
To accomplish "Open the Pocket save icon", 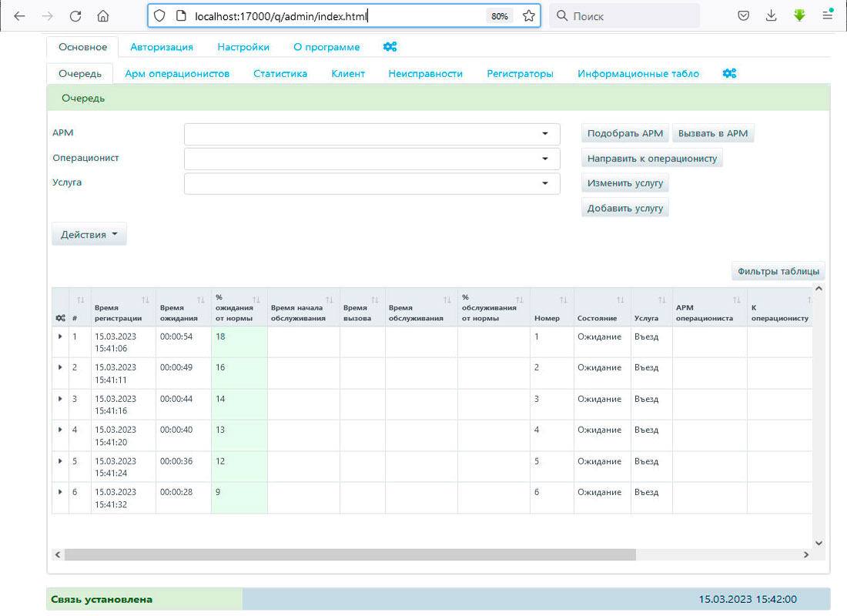I will (743, 16).
